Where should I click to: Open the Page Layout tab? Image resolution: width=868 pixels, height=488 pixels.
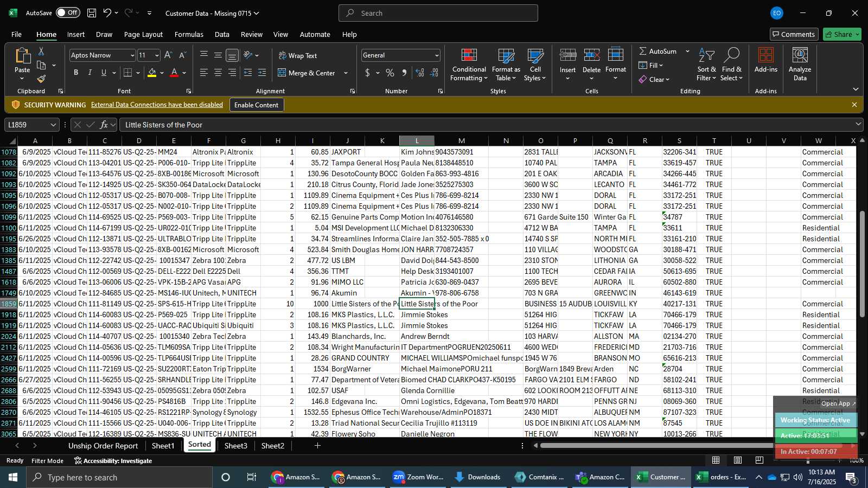143,34
